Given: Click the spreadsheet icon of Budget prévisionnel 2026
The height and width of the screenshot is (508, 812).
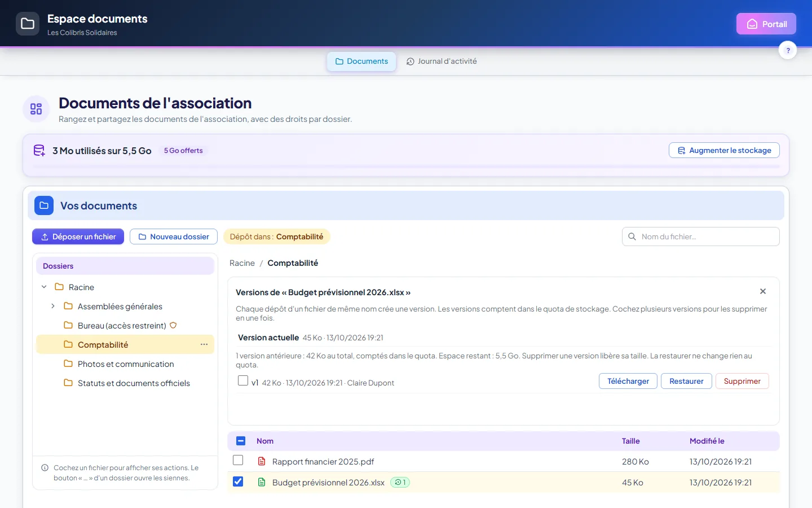Looking at the screenshot, I should [x=262, y=482].
